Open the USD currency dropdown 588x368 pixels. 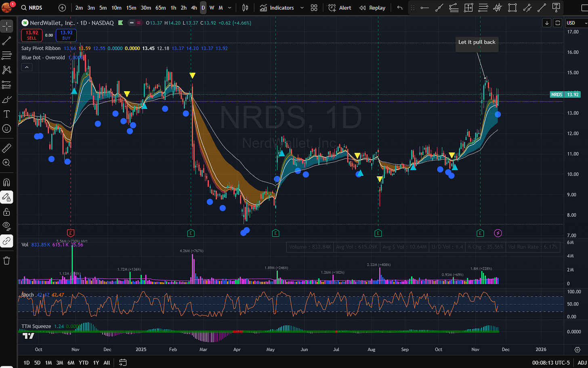pos(577,23)
